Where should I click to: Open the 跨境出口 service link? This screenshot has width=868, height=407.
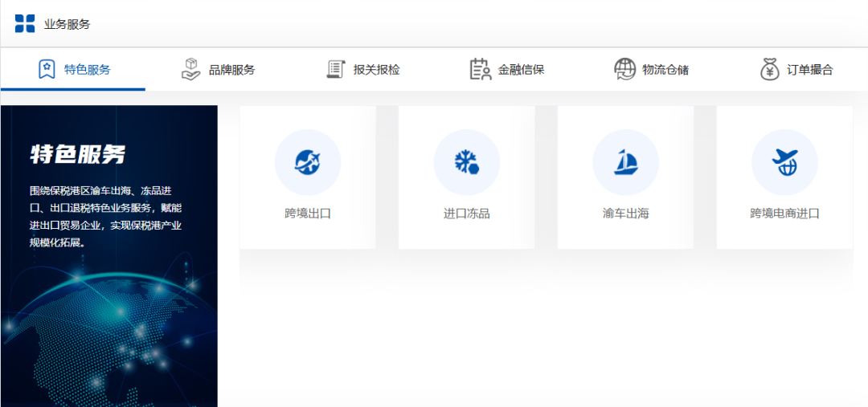click(x=308, y=177)
